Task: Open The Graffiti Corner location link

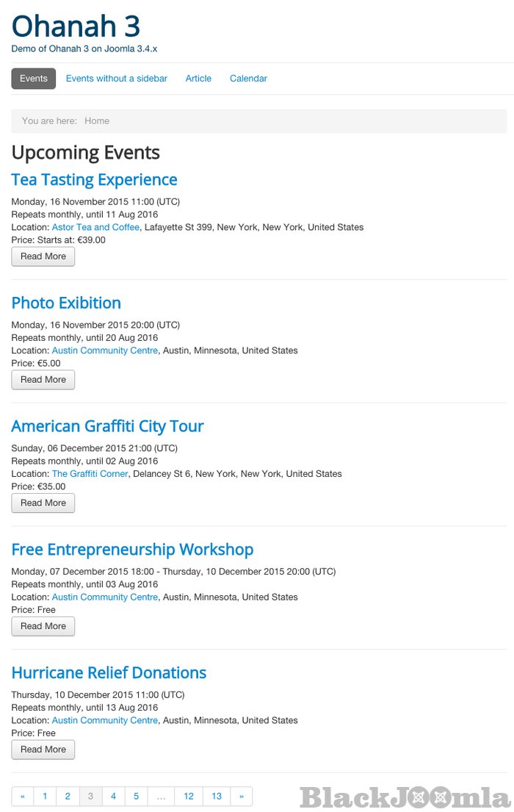Action: point(90,474)
